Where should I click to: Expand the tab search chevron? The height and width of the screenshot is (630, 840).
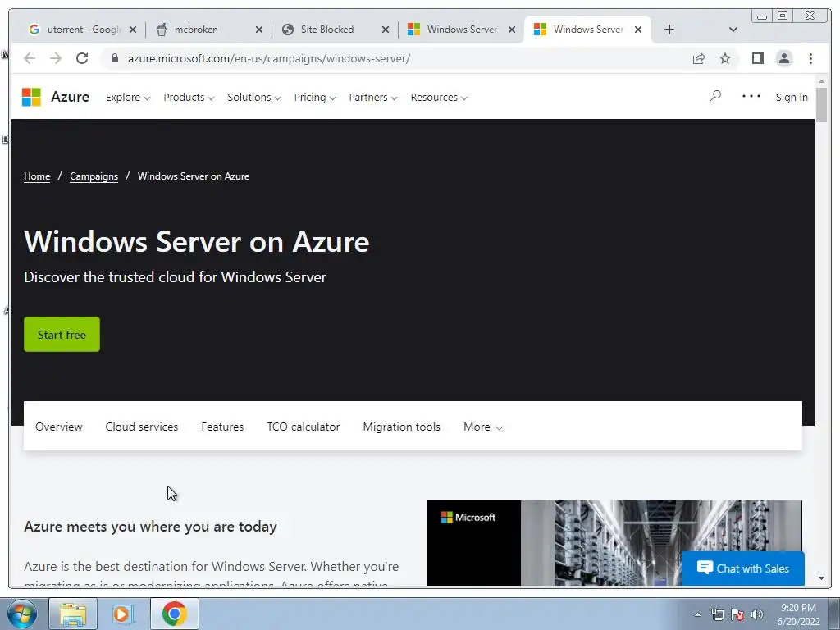coord(733,30)
